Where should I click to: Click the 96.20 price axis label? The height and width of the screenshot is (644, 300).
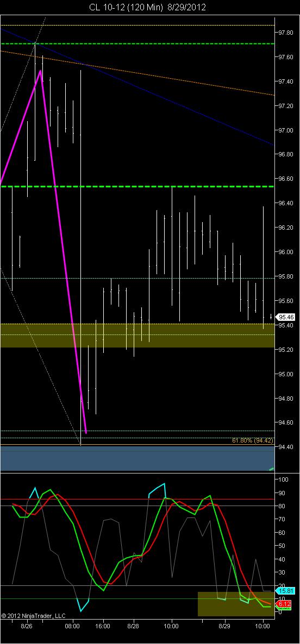point(286,228)
